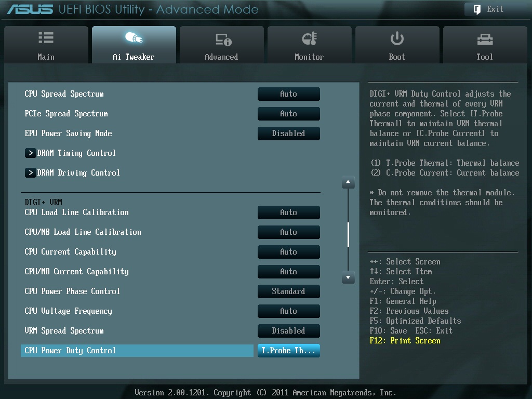Image resolution: width=532 pixels, height=399 pixels.
Task: Change CPU Power Phase Control Standard value
Action: (289, 291)
